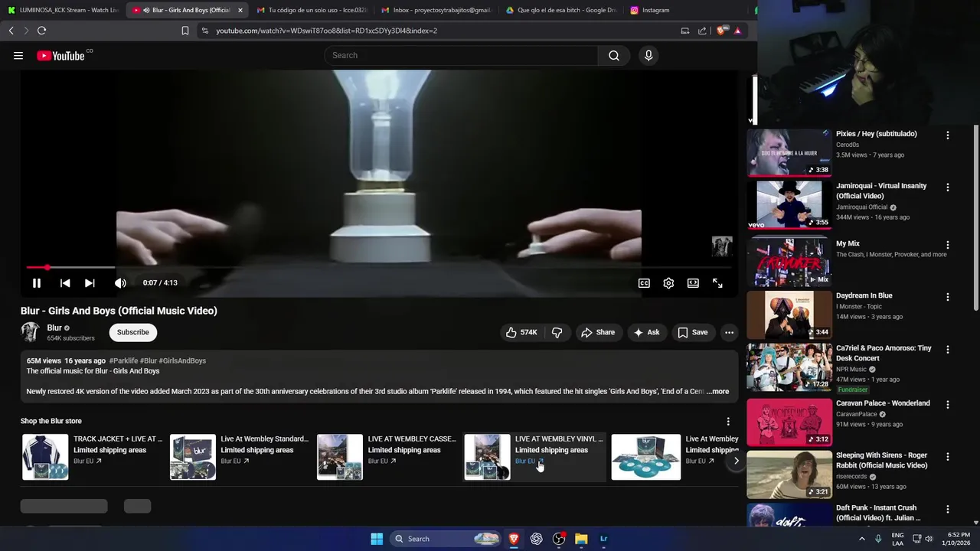Toggle theater mode on the player
Image resolution: width=980 pixels, height=551 pixels.
pos(693,283)
